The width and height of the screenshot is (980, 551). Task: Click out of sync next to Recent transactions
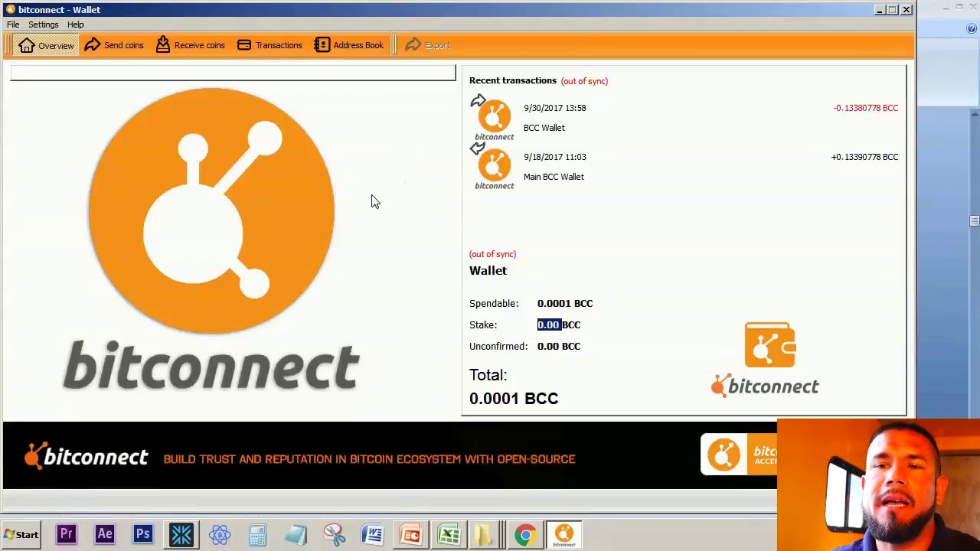pyautogui.click(x=584, y=81)
